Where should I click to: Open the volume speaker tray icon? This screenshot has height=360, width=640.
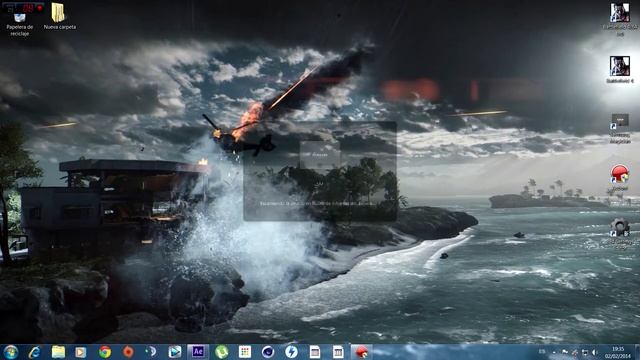point(595,352)
